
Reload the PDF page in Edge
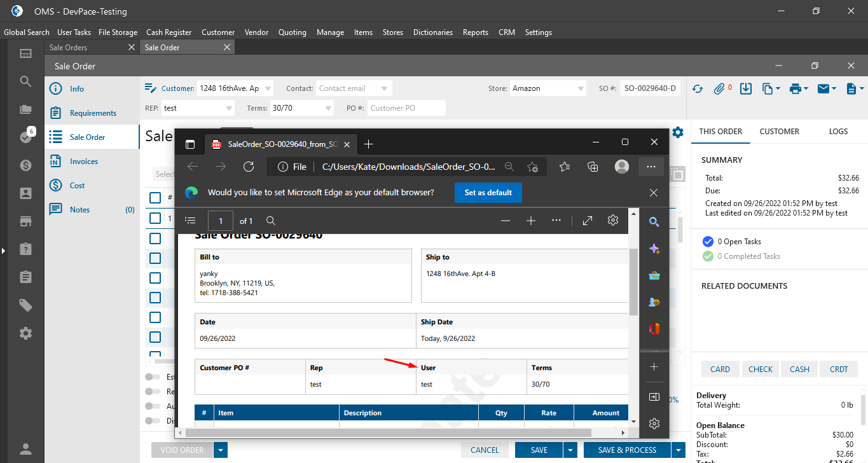click(x=249, y=167)
